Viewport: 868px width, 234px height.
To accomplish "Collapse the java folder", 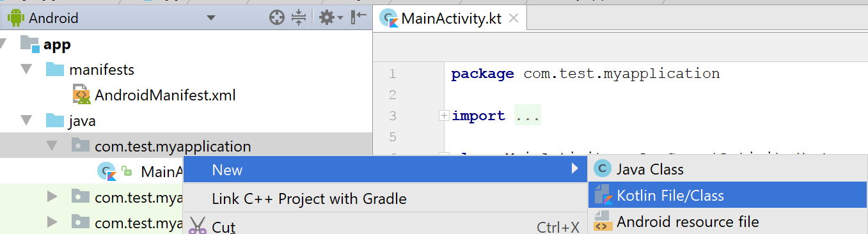I will [26, 121].
